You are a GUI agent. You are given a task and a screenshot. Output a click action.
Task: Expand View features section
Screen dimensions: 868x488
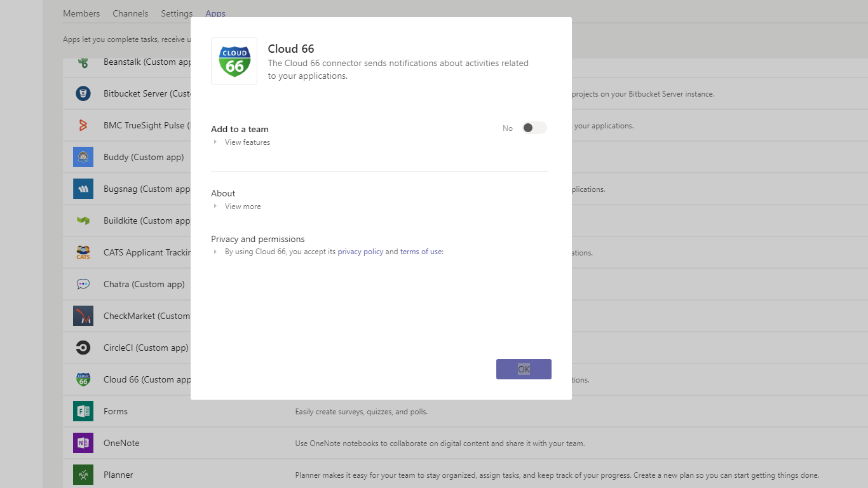pos(247,142)
